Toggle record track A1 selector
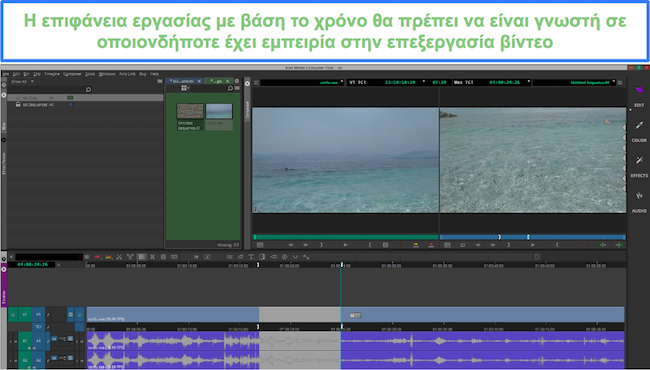The image size is (650, 370). pos(38,341)
